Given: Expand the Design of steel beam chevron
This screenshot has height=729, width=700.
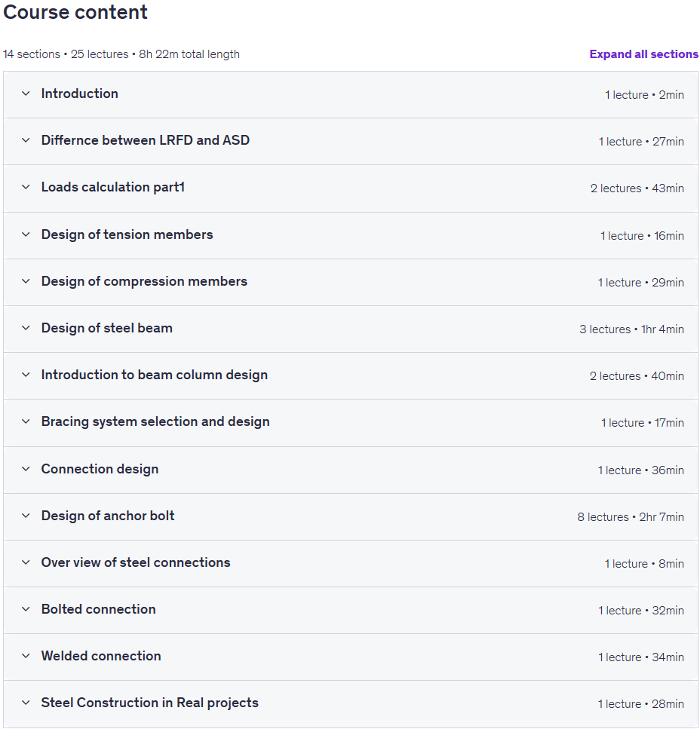Looking at the screenshot, I should pyautogui.click(x=26, y=328).
